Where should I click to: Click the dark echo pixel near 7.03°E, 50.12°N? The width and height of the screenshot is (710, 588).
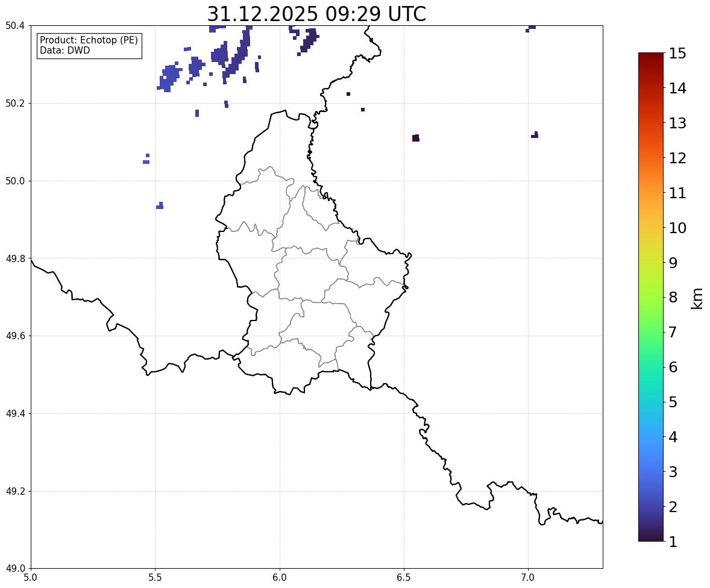click(535, 135)
